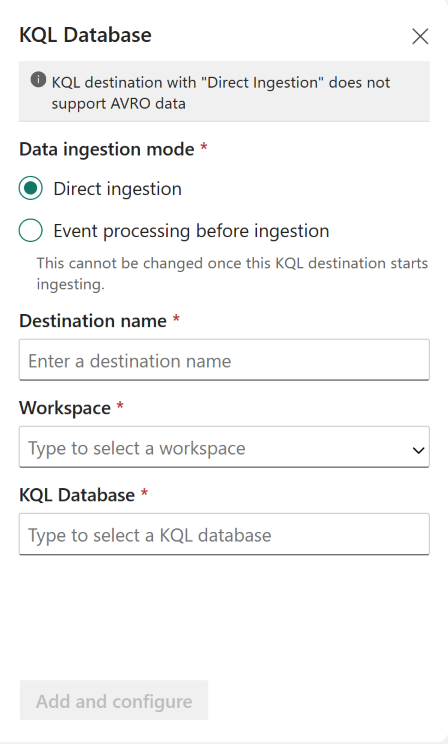Screen dimensions: 448x744
Task: Click the 'Data ingestion mode' label
Action: 107,149
